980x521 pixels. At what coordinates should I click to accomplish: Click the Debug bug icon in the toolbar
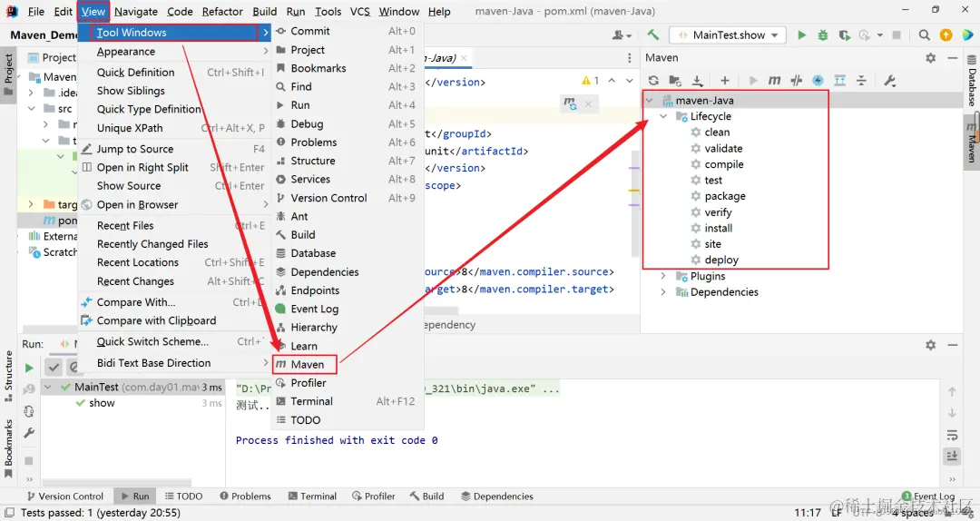click(822, 35)
